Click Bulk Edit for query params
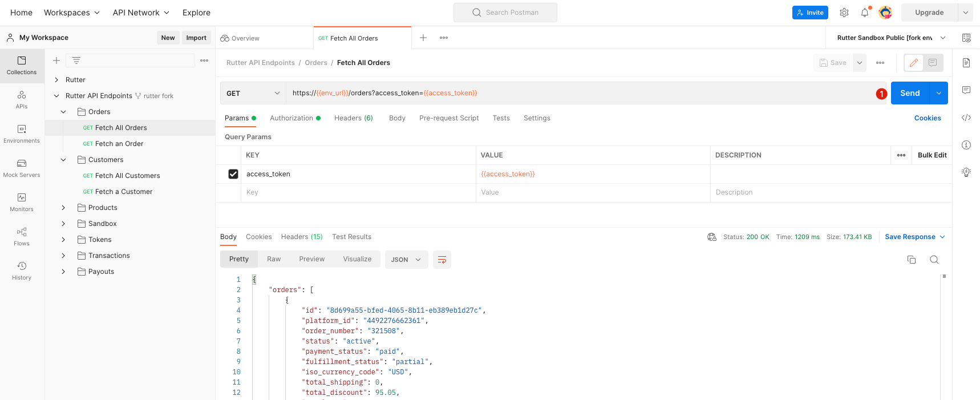This screenshot has width=980, height=400. click(932, 155)
